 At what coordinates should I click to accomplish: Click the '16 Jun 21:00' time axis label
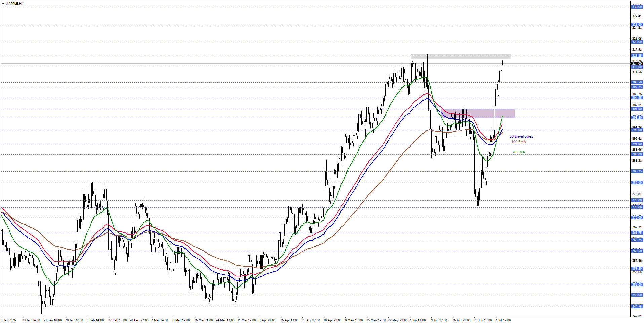click(x=461, y=320)
